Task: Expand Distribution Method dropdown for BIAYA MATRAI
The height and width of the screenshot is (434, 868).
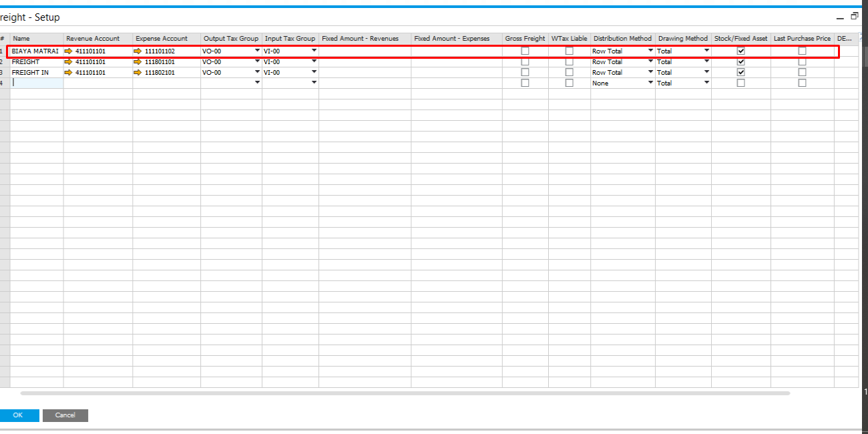Action: pos(650,50)
